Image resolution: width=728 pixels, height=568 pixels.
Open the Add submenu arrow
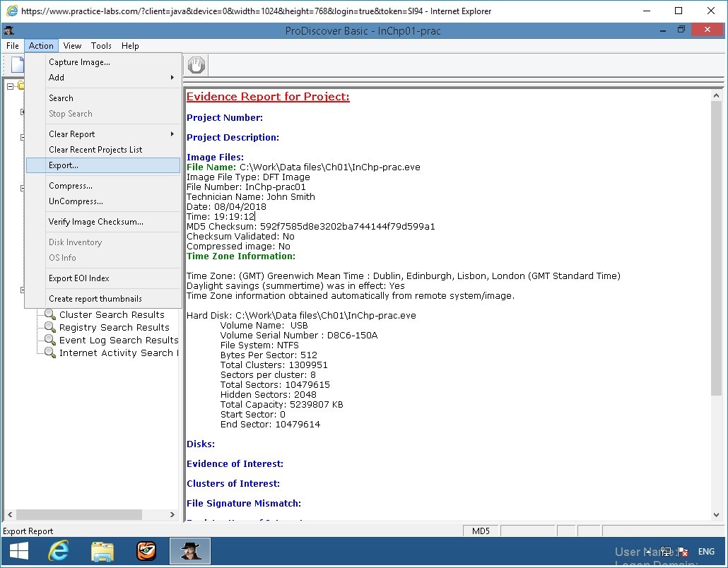172,78
